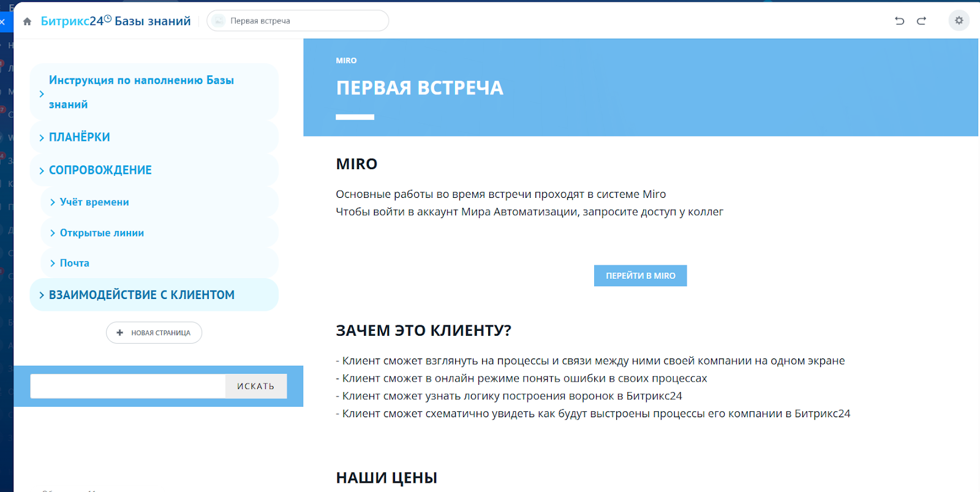The width and height of the screenshot is (980, 492).
Task: Click text 'Чтобы войти в аккаунт Мира Автоматизации'
Action: tap(457, 212)
